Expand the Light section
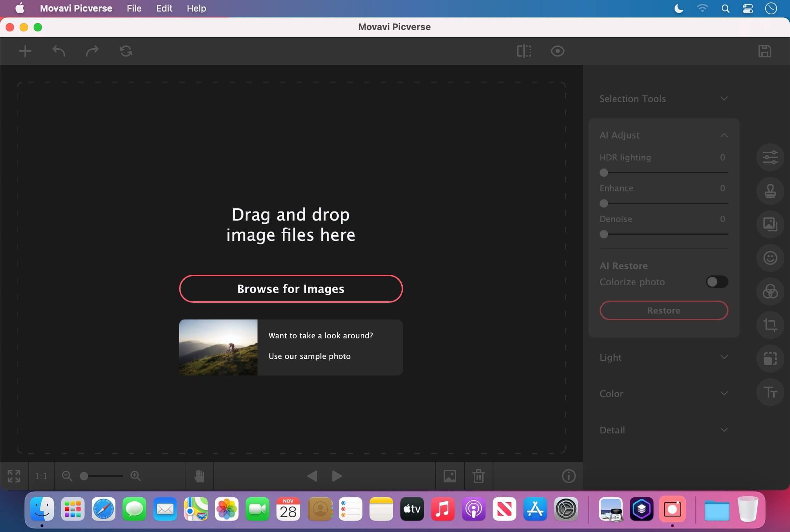Viewport: 790px width, 532px height. [724, 357]
